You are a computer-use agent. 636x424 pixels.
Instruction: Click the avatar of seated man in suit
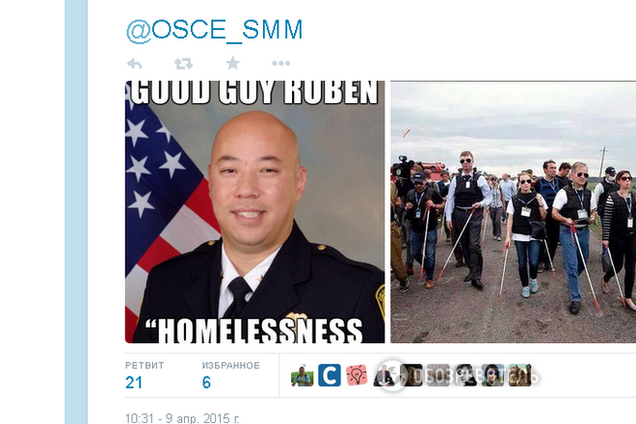click(384, 375)
